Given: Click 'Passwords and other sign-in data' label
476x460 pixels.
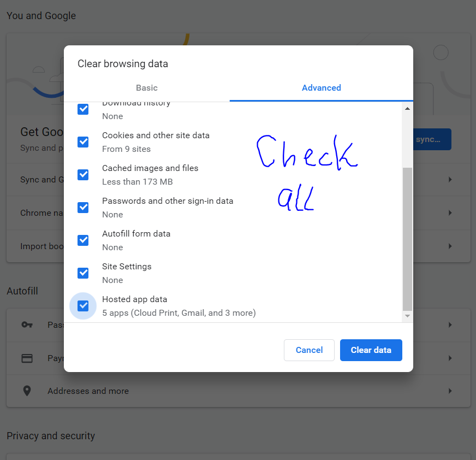Looking at the screenshot, I should (168, 201).
